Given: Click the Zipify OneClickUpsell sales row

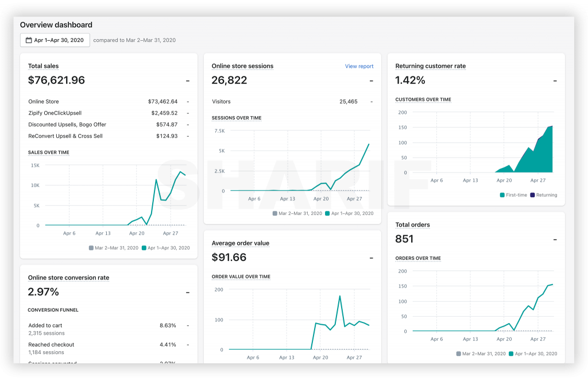Looking at the screenshot, I should pyautogui.click(x=109, y=113).
